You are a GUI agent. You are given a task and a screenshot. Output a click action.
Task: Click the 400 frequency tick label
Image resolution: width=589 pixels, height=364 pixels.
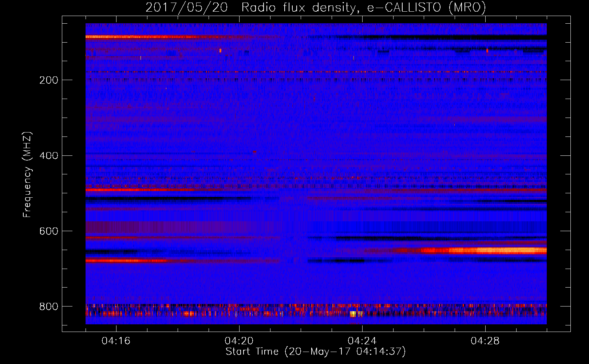click(49, 156)
